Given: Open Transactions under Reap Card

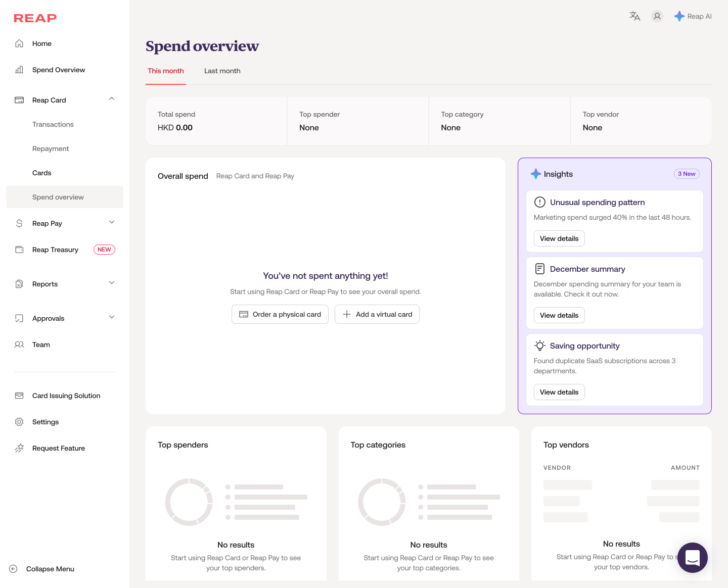Looking at the screenshot, I should tap(53, 124).
